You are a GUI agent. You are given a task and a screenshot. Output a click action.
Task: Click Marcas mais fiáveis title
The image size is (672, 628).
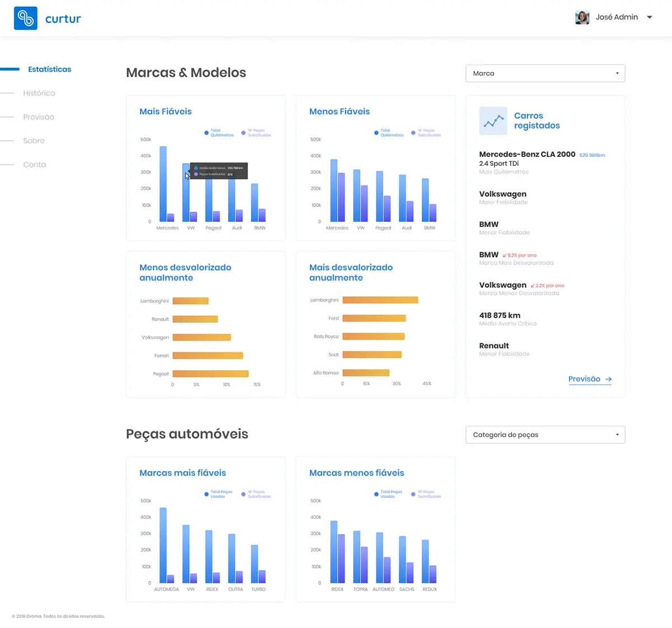click(183, 473)
